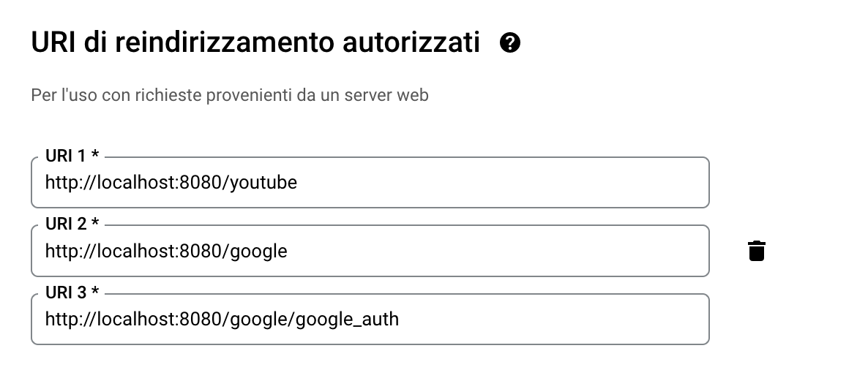Select the URI 2 text field
Screen dimensions: 868x370
coord(370,251)
